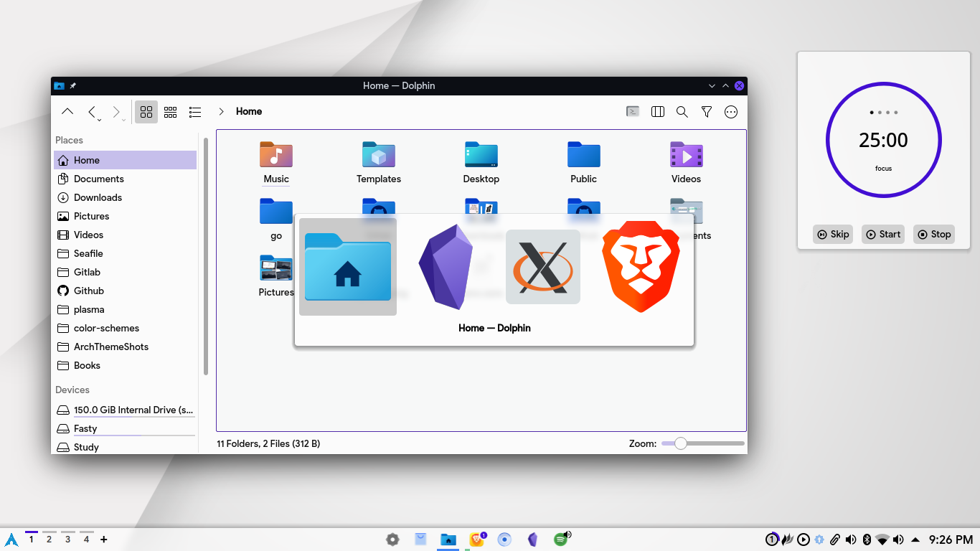Switch Dolphin to Icons view mode
The image size is (980, 551).
coord(146,111)
